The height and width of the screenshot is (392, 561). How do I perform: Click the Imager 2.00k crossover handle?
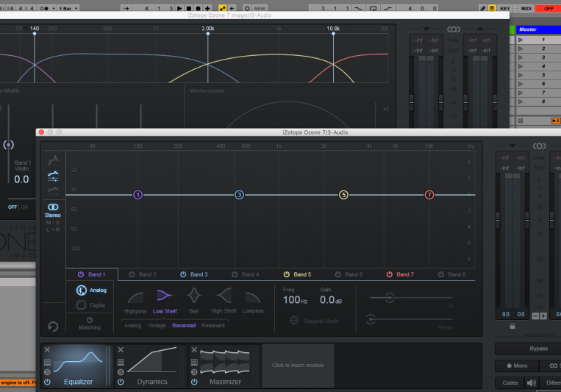coord(208,34)
